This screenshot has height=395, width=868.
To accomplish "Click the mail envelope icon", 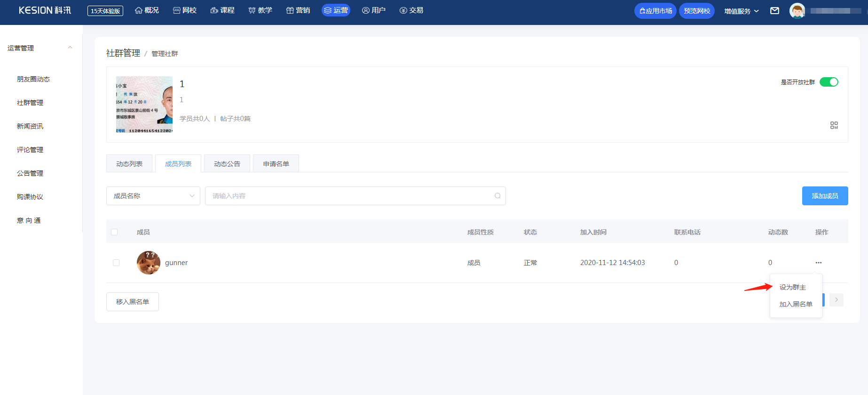I will 774,11.
